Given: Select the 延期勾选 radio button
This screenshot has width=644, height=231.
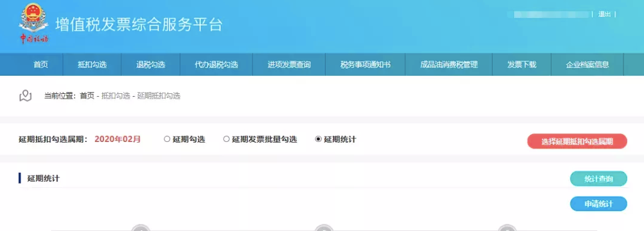Looking at the screenshot, I should (167, 140).
